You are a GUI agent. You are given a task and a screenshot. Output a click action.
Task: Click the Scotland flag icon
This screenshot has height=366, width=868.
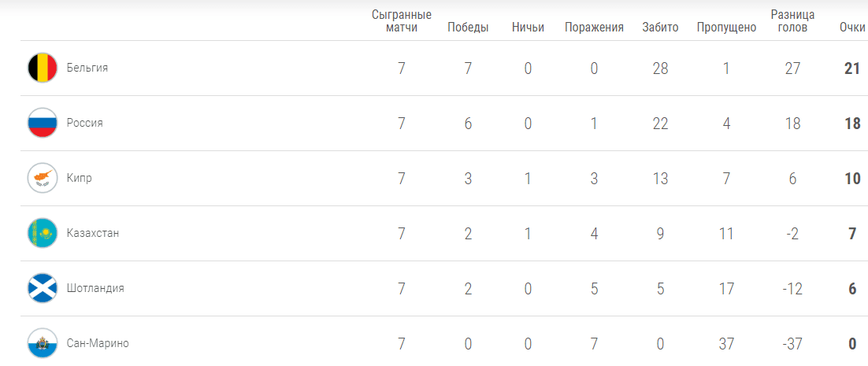click(x=43, y=288)
